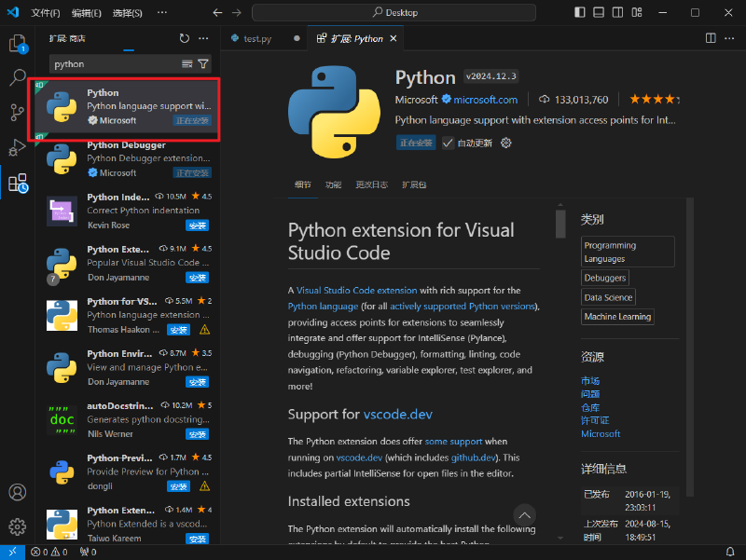The width and height of the screenshot is (746, 560).
Task: Open extensions panel more actions menu
Action: coord(203,38)
